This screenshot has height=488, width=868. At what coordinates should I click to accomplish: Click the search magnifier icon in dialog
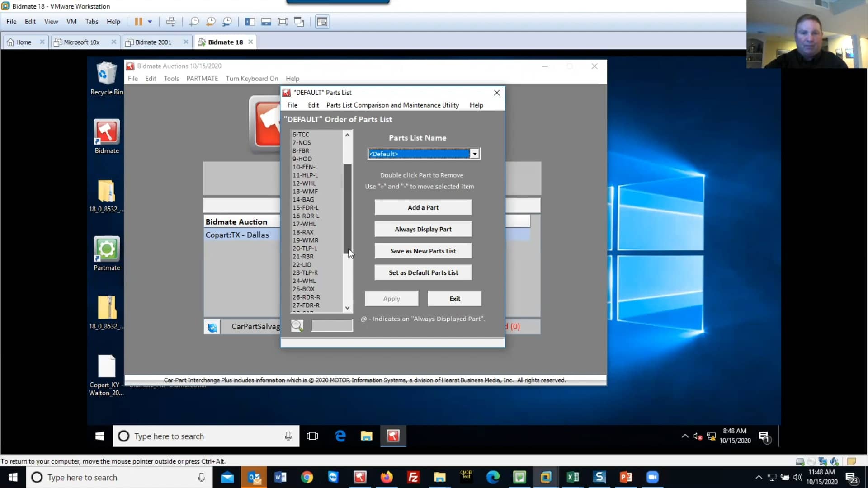(297, 325)
